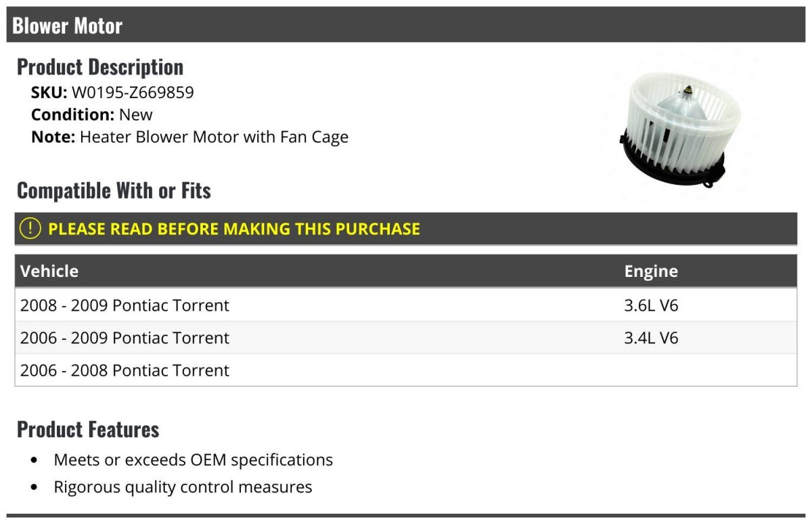Click the warning exclamation circle icon

tap(30, 229)
